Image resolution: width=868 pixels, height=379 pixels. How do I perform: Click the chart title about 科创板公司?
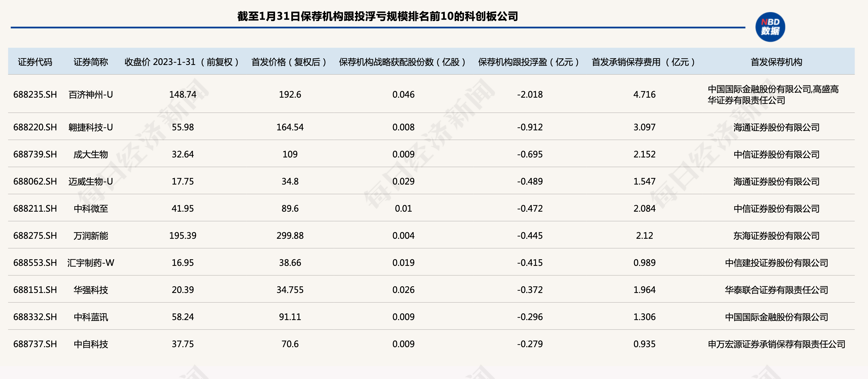pyautogui.click(x=377, y=16)
